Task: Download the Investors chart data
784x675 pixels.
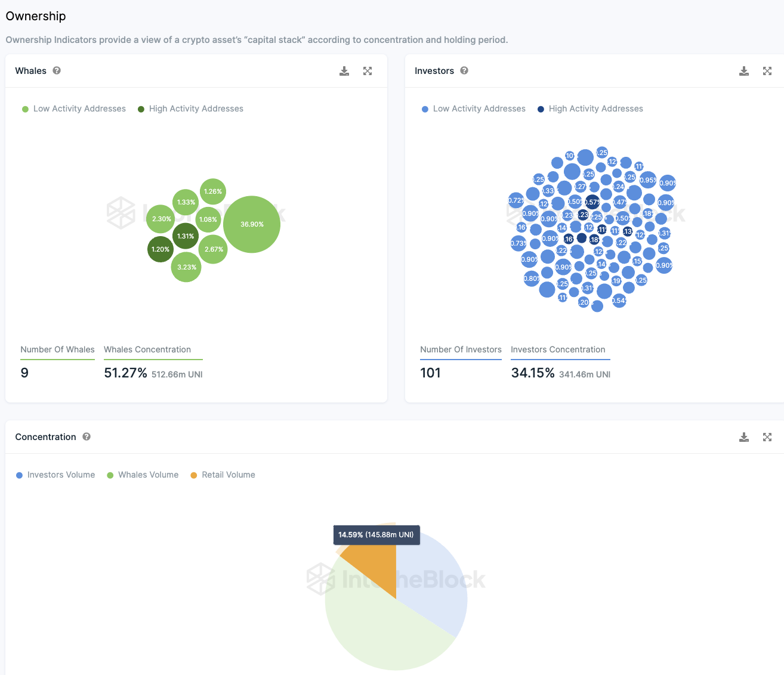Action: pos(744,71)
